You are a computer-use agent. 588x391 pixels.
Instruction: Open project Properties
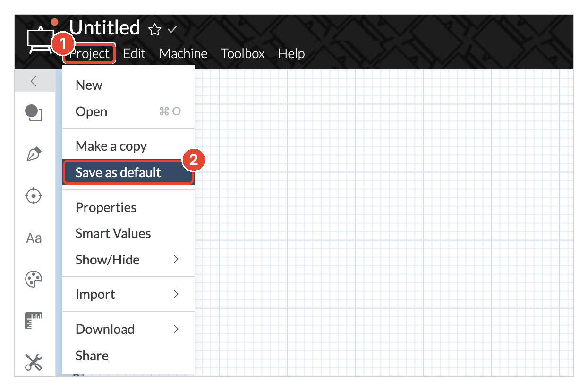(x=128, y=208)
